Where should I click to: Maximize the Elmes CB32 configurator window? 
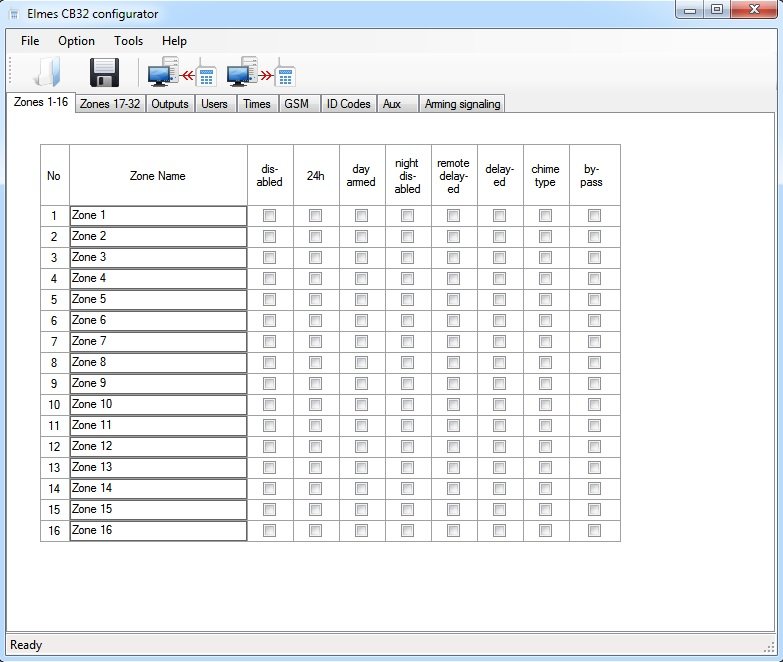[x=717, y=11]
